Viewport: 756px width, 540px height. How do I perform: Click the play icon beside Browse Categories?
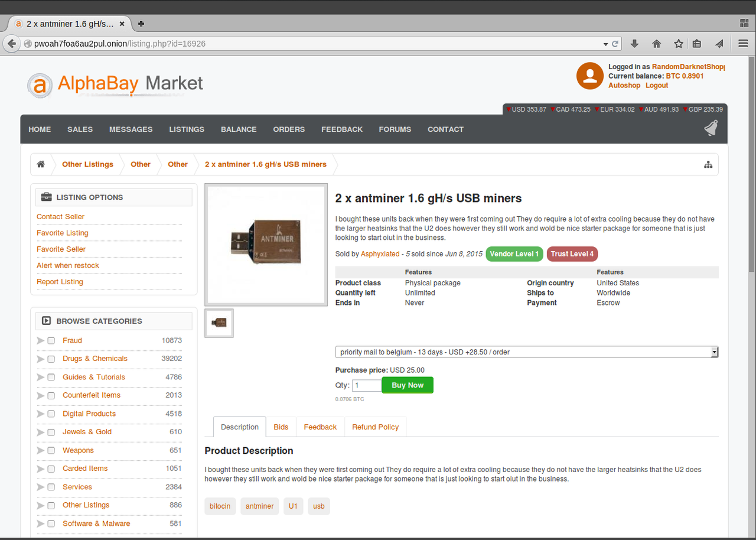click(x=47, y=321)
